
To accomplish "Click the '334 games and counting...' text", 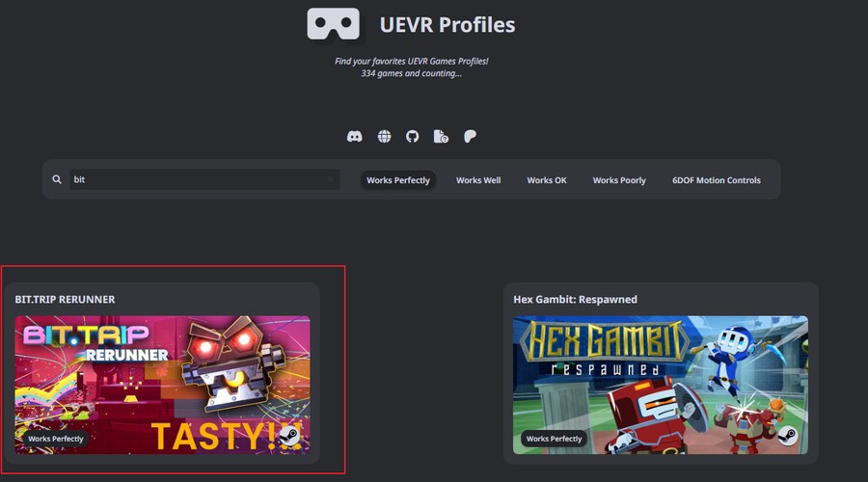I will click(411, 73).
